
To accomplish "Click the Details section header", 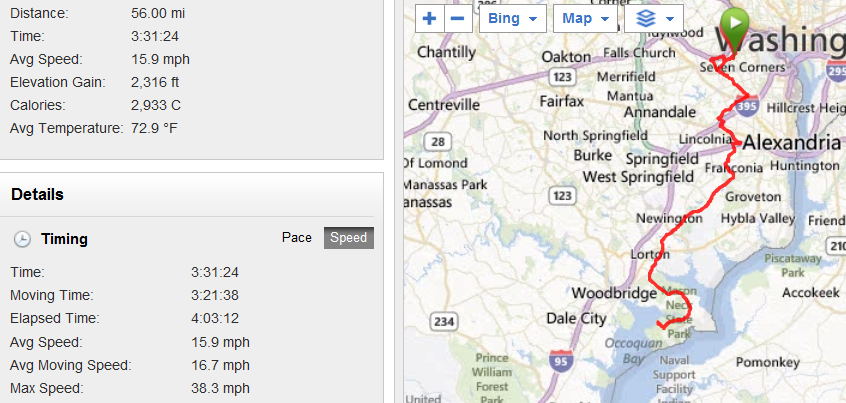I will [x=38, y=194].
